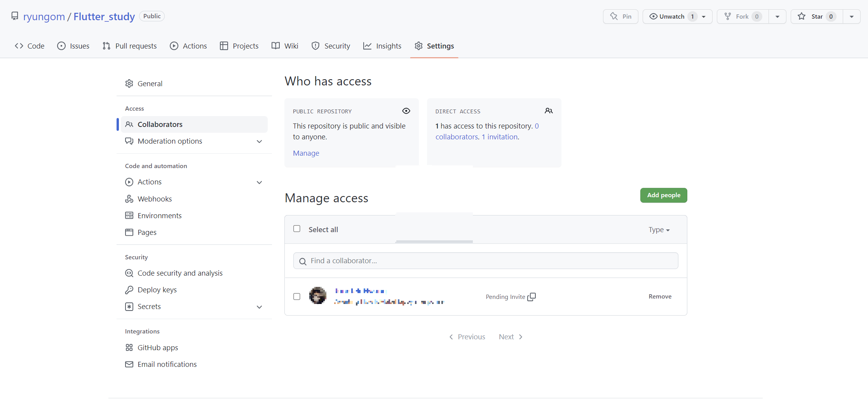Open the Flutter_study repository link
The width and height of the screenshot is (868, 408).
point(104,16)
